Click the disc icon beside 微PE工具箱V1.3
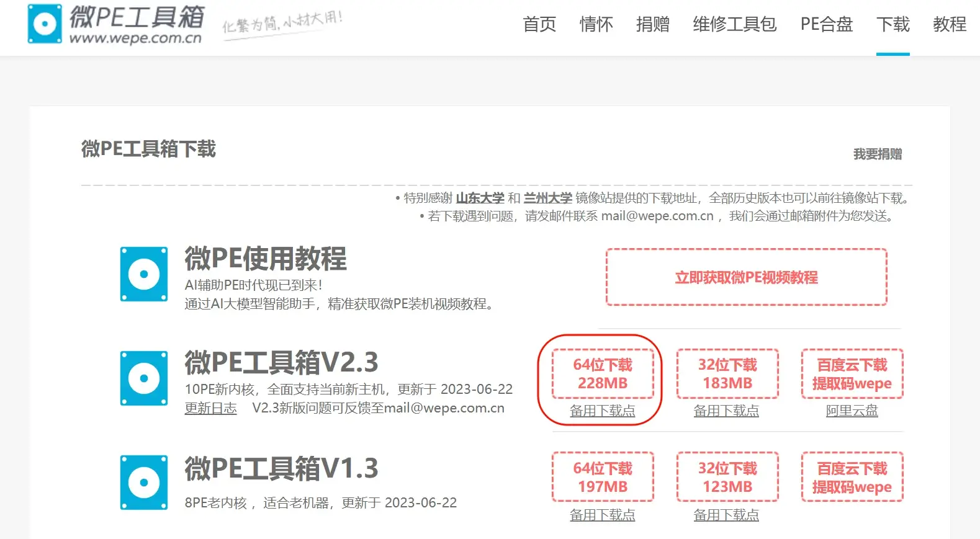 144,483
